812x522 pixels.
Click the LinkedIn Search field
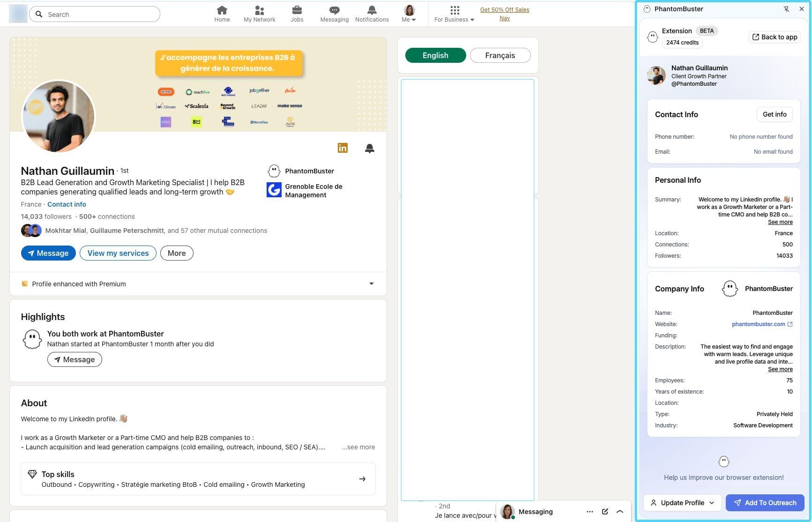pyautogui.click(x=95, y=14)
